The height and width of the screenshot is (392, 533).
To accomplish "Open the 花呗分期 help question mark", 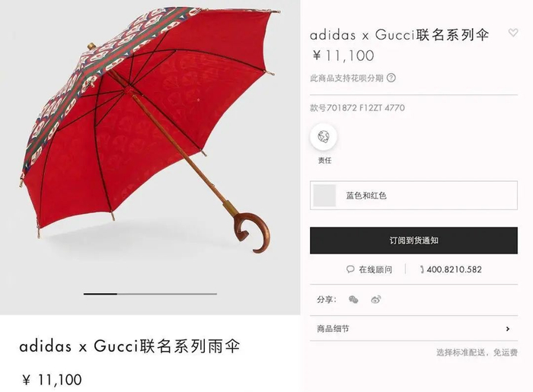I will 391,78.
